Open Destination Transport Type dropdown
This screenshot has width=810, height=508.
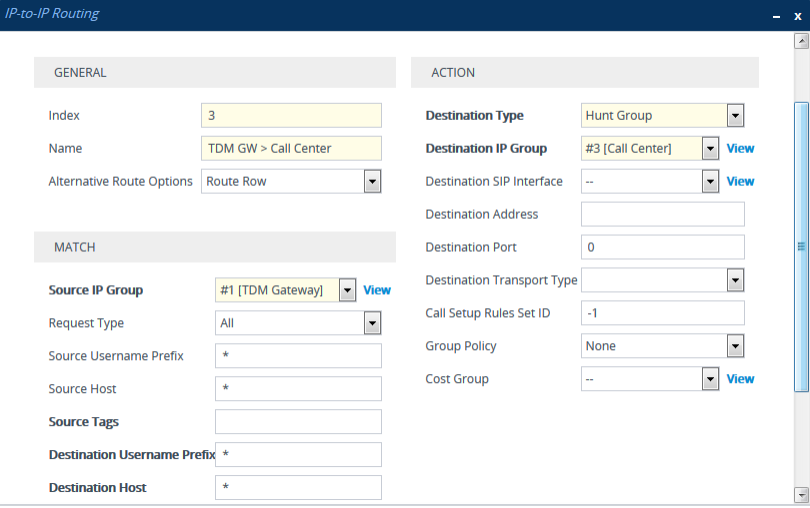pyautogui.click(x=735, y=280)
